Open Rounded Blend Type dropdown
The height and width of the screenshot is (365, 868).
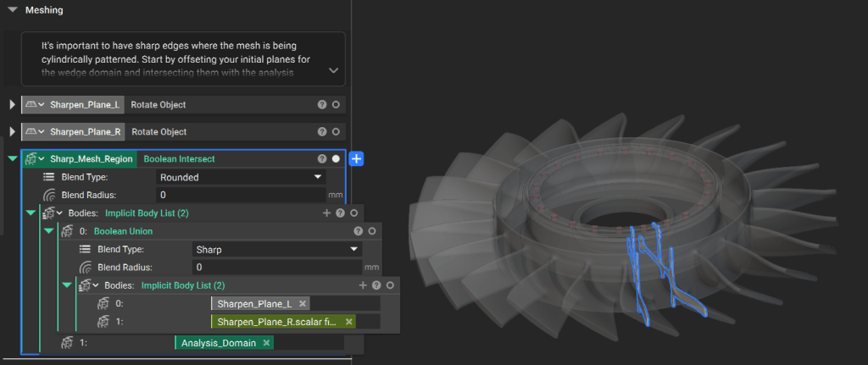pos(242,177)
